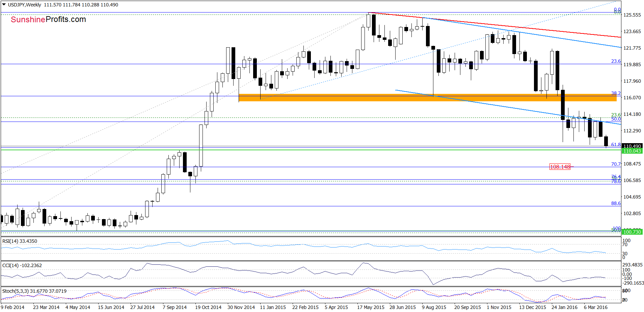
Task: Click the 293.4835 CCI scale label
Action: (x=633, y=265)
